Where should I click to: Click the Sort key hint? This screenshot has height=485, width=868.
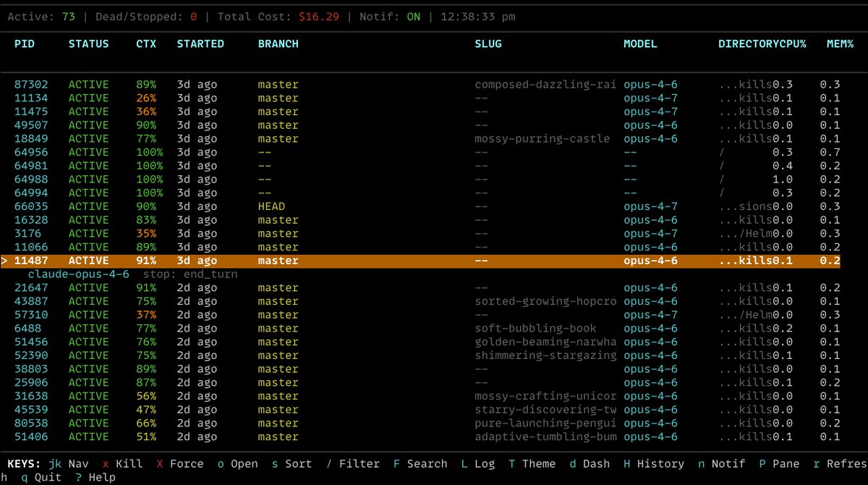[292, 463]
